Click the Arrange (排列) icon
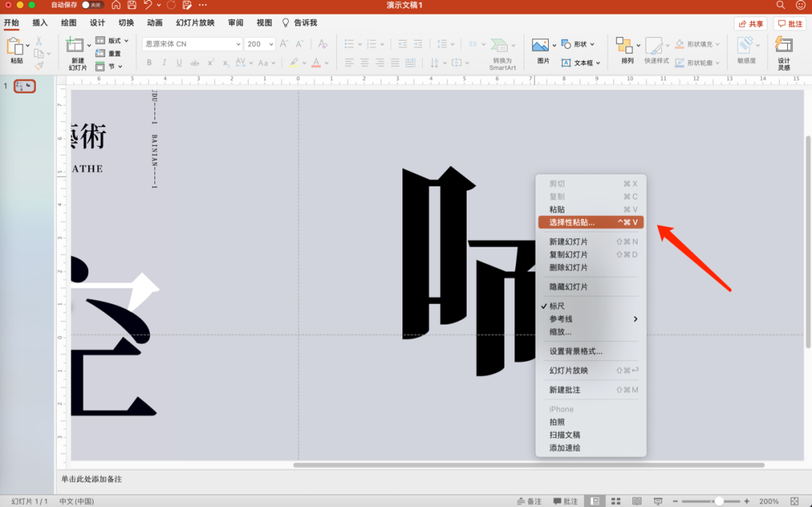This screenshot has height=507, width=812. click(625, 46)
